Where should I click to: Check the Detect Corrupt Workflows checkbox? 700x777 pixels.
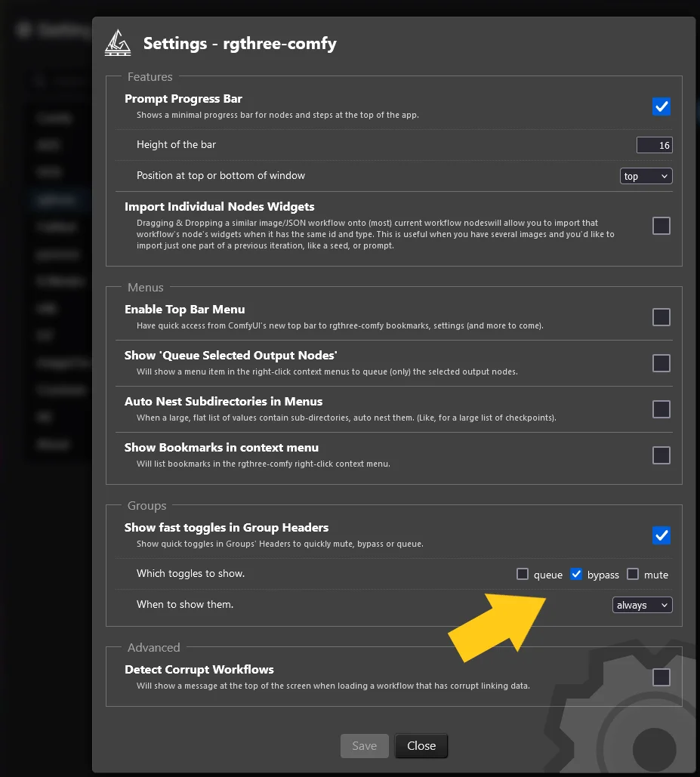pos(661,677)
